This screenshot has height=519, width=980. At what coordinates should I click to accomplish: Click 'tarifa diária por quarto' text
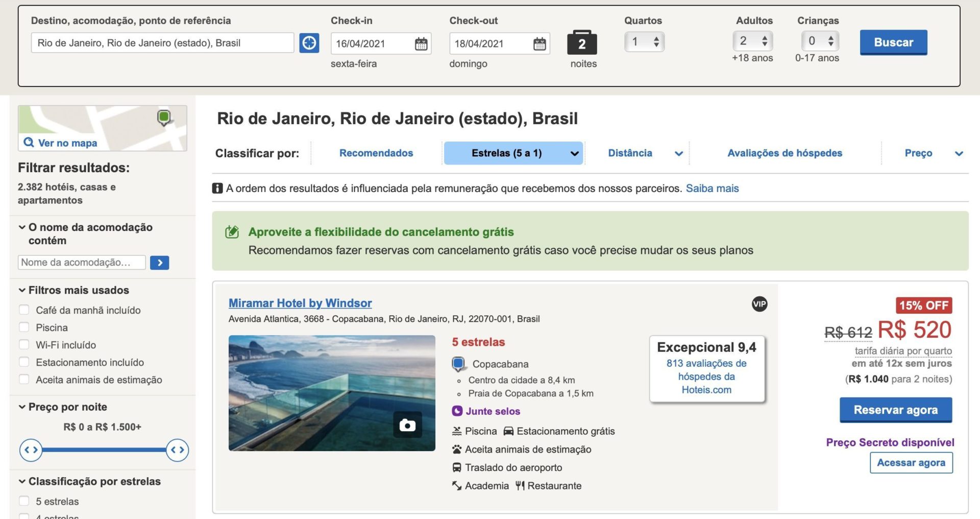click(903, 351)
